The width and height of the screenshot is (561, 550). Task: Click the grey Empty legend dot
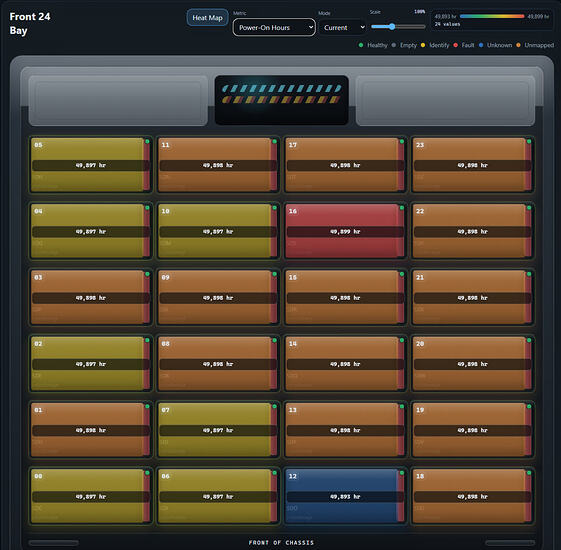[x=394, y=45]
